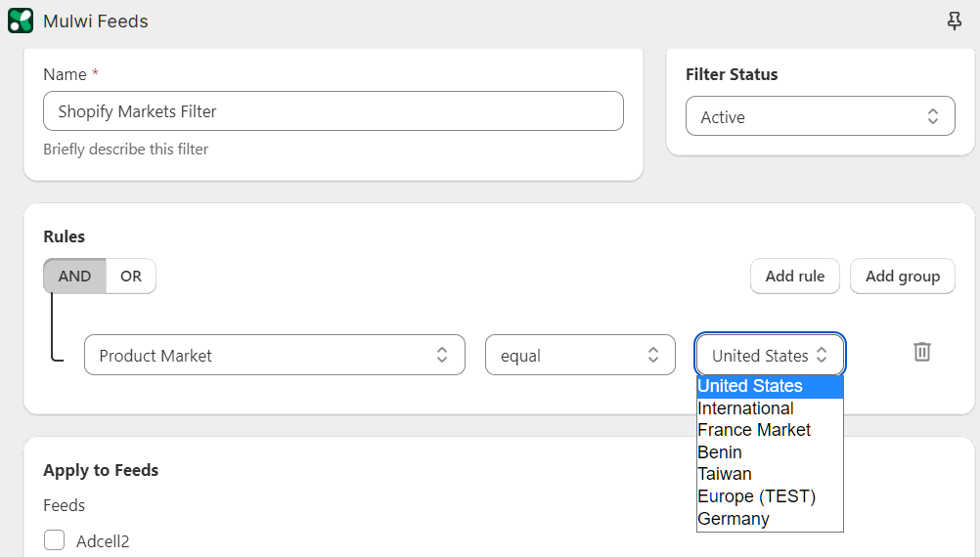Select Europe (TEST) market option
This screenshot has height=557, width=980.
[770, 496]
